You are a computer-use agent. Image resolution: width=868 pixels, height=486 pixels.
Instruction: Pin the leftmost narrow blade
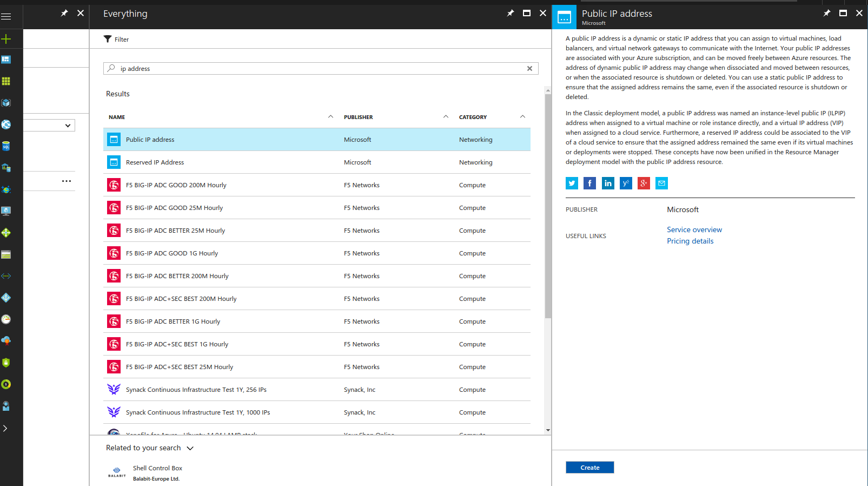(64, 13)
